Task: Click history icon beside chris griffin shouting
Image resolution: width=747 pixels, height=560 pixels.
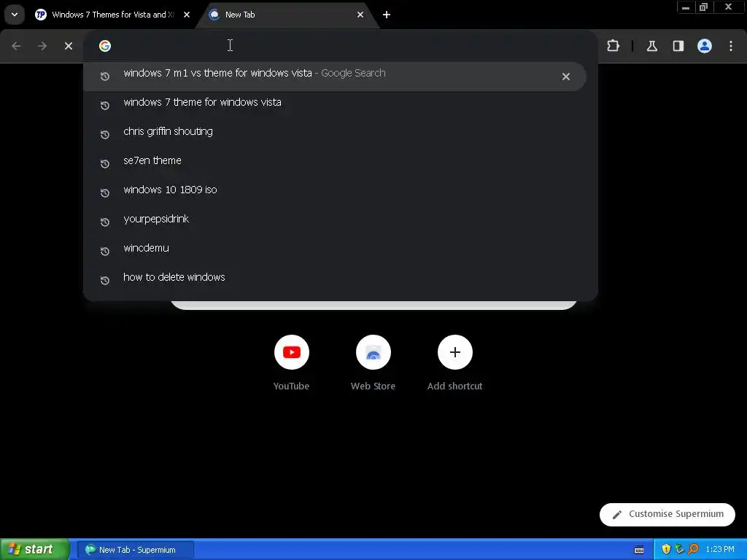Action: coord(105,135)
